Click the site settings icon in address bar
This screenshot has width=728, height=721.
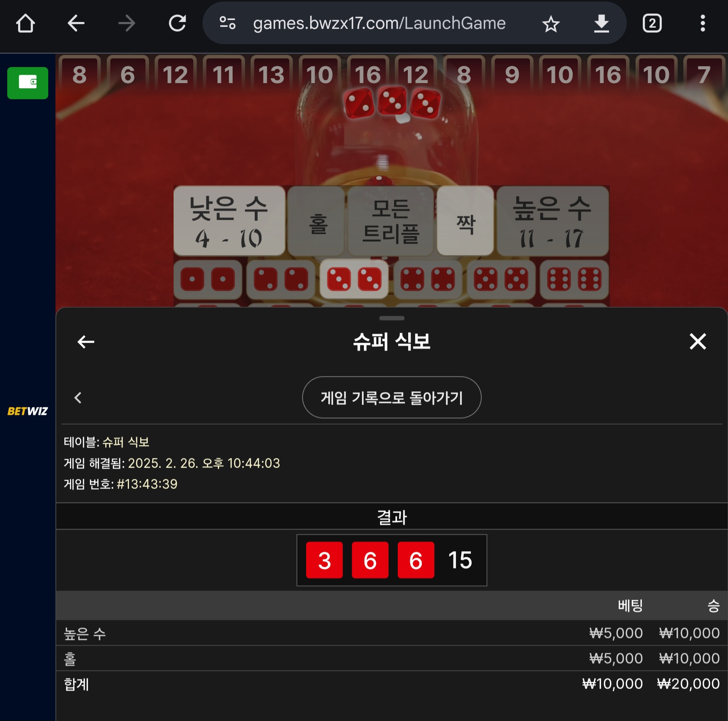click(227, 23)
